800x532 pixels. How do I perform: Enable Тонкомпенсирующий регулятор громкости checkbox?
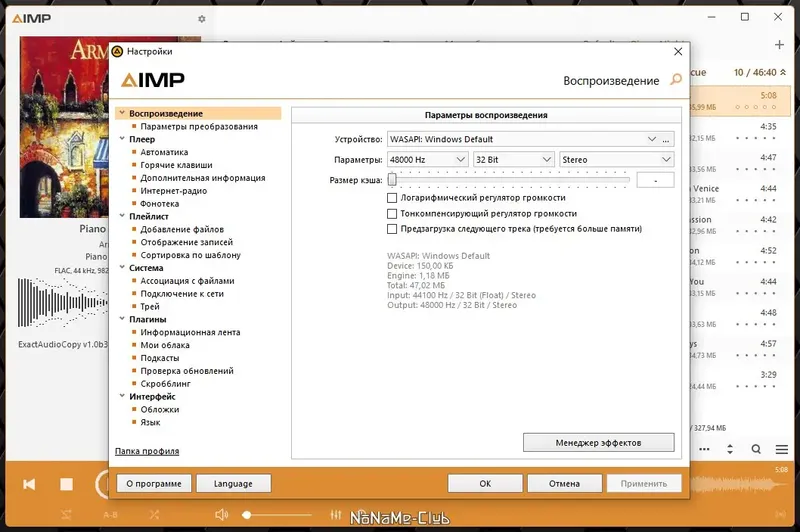click(392, 214)
